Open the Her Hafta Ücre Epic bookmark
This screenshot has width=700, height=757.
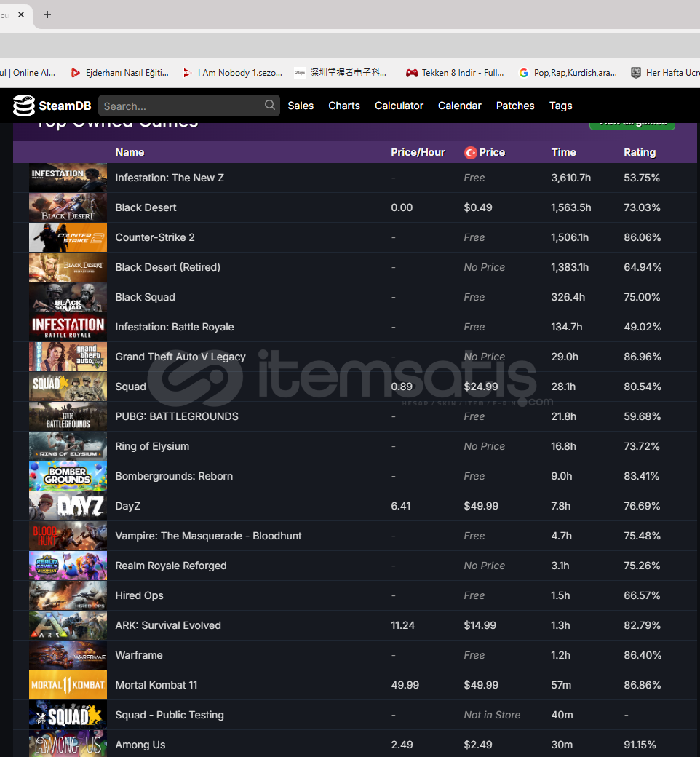pos(665,73)
